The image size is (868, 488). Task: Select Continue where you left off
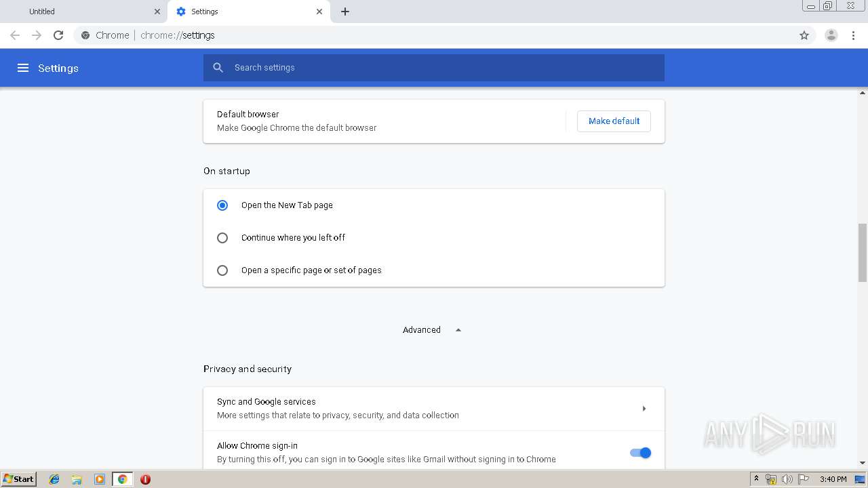[222, 238]
